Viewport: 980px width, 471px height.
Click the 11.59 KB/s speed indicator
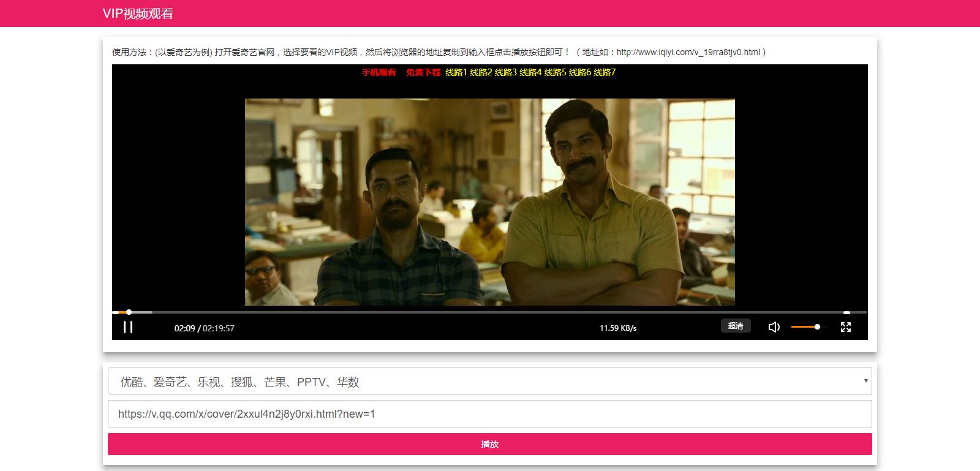click(x=618, y=328)
